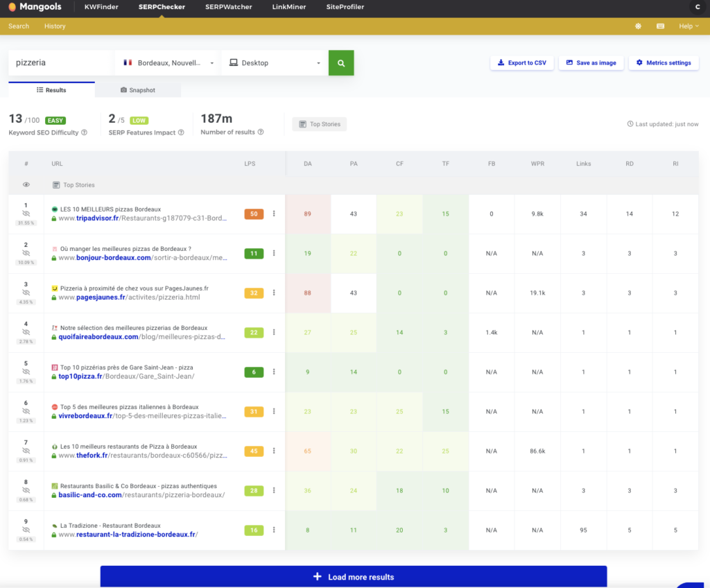This screenshot has height=588, width=710.
Task: Open SiteProfiler tool
Action: click(345, 7)
